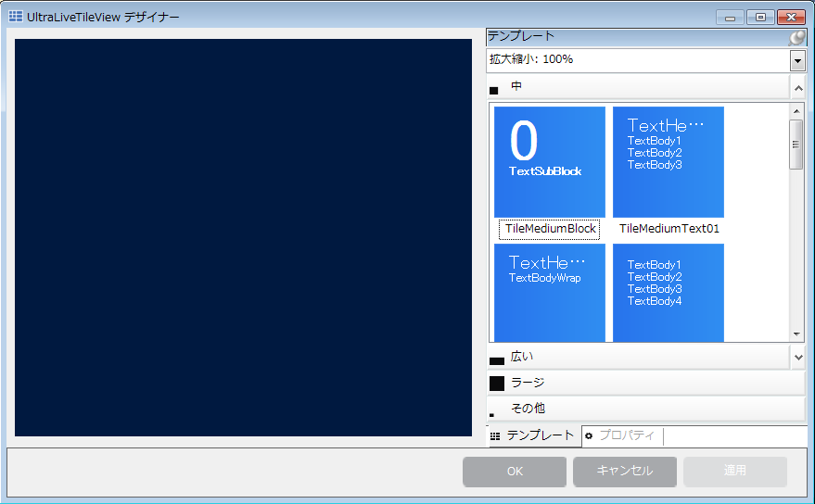Click the 適用 button

pyautogui.click(x=735, y=472)
